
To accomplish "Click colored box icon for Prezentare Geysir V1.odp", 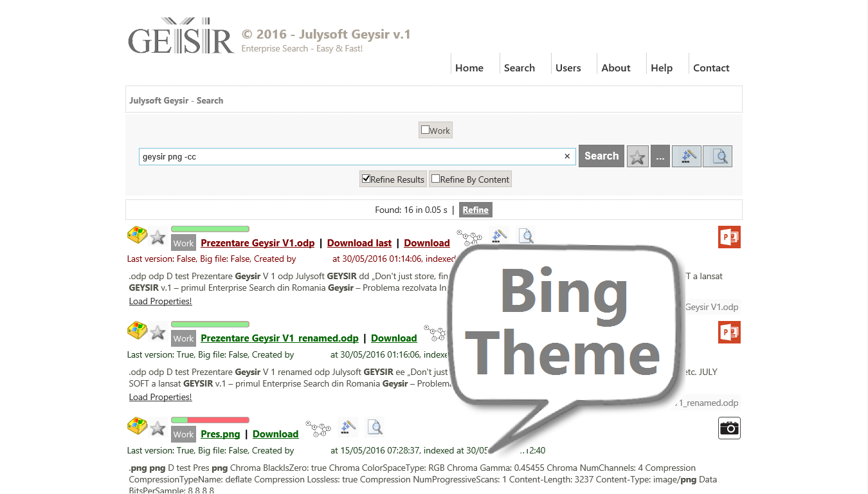I will click(x=137, y=235).
